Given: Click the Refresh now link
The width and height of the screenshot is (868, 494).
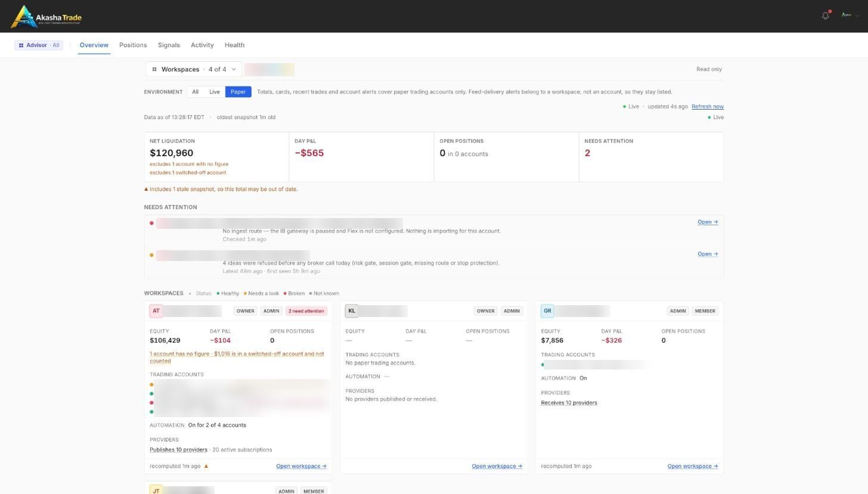Looking at the screenshot, I should [708, 107].
